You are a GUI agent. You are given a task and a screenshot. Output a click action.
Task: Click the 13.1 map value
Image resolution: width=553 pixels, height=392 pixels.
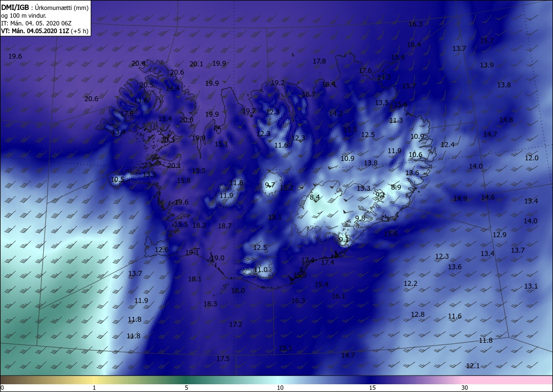click(x=531, y=286)
